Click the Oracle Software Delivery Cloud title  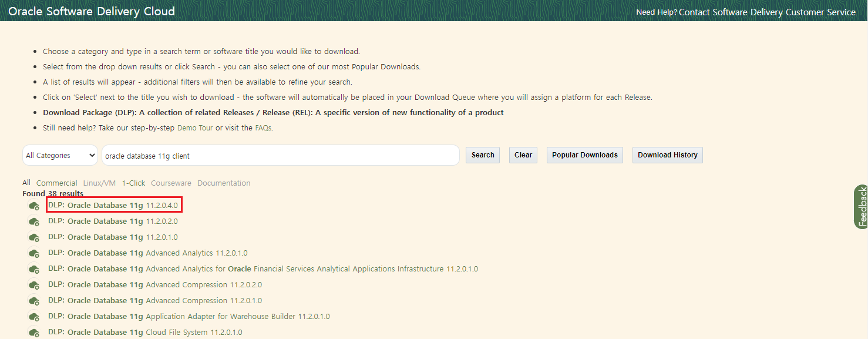pyautogui.click(x=92, y=11)
